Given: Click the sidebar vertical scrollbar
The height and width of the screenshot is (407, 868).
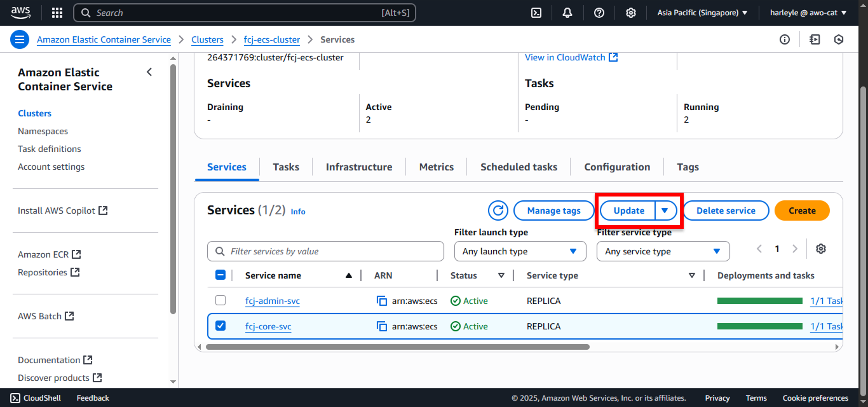Looking at the screenshot, I should click(x=173, y=189).
